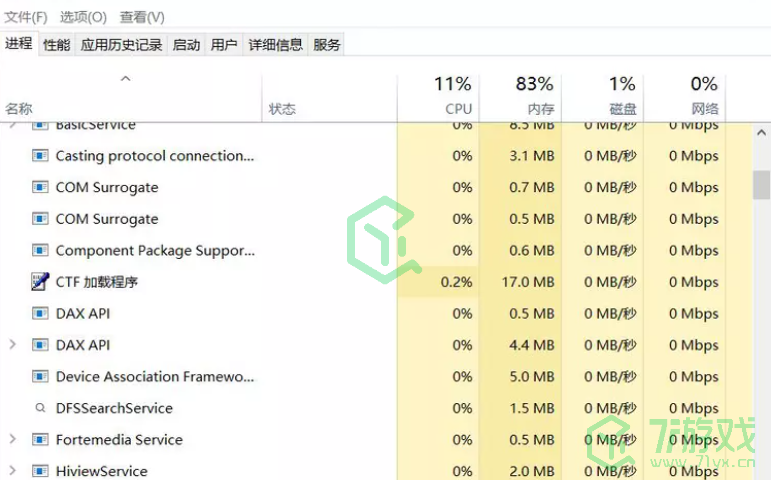
Task: Open the 文件(F) menu
Action: (26, 17)
